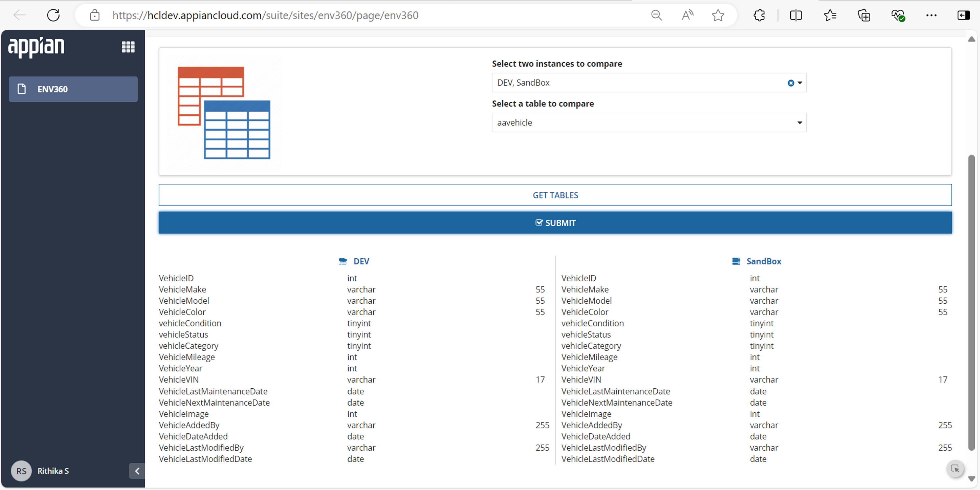Click DEV column VehicleLastModifiedDate field name
The image size is (980, 490).
point(205,459)
